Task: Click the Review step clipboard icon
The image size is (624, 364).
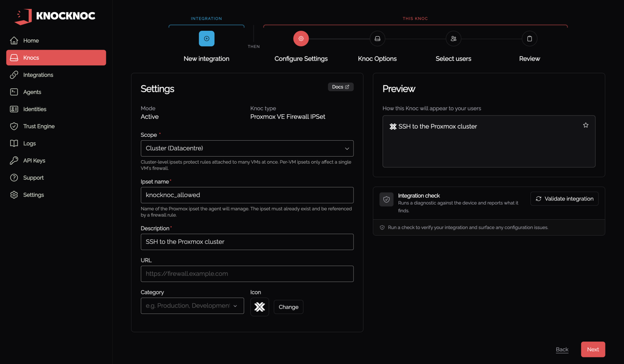Action: (530, 39)
